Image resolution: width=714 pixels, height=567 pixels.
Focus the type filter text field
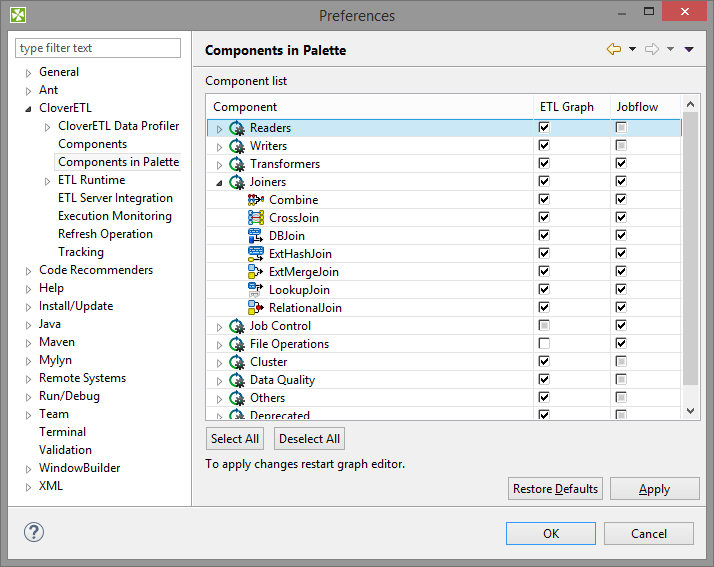click(x=98, y=48)
